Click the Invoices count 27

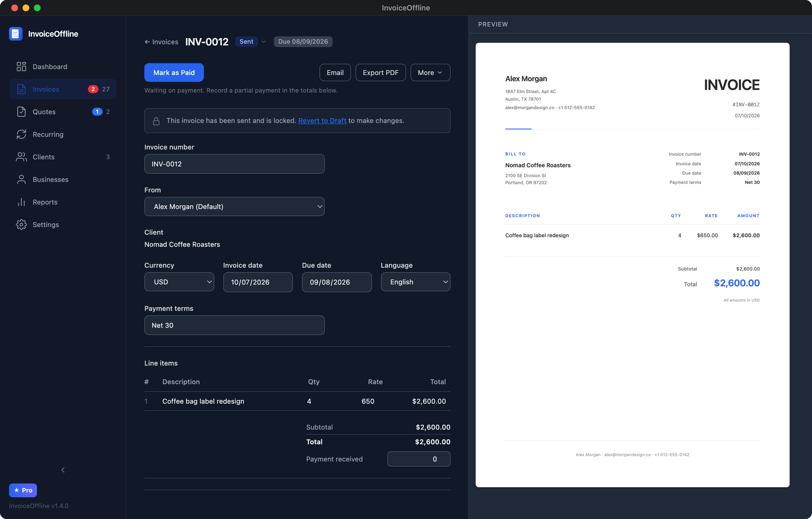[x=106, y=89]
